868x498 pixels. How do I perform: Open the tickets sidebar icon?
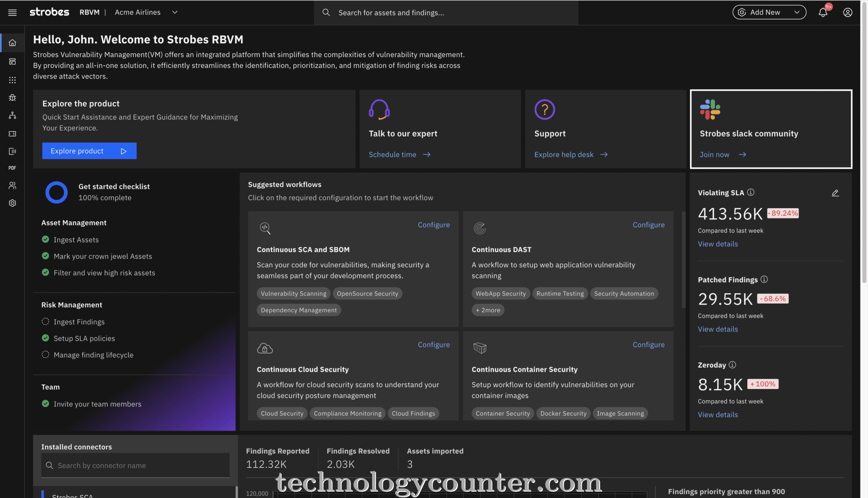click(x=12, y=134)
